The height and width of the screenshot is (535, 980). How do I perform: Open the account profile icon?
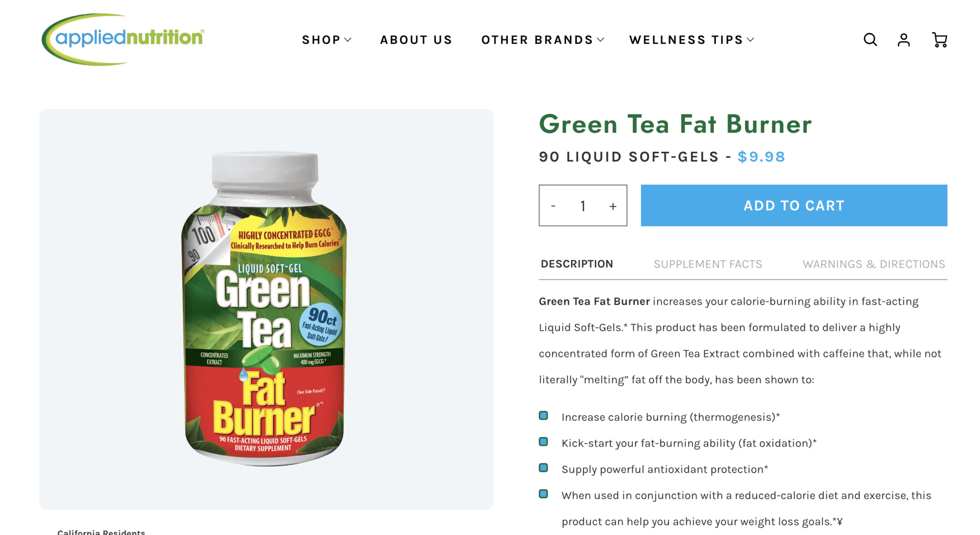(903, 40)
